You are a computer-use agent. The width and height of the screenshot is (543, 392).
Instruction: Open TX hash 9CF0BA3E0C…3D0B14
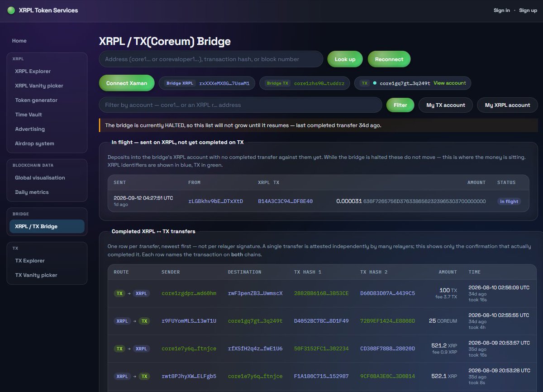(x=387, y=376)
